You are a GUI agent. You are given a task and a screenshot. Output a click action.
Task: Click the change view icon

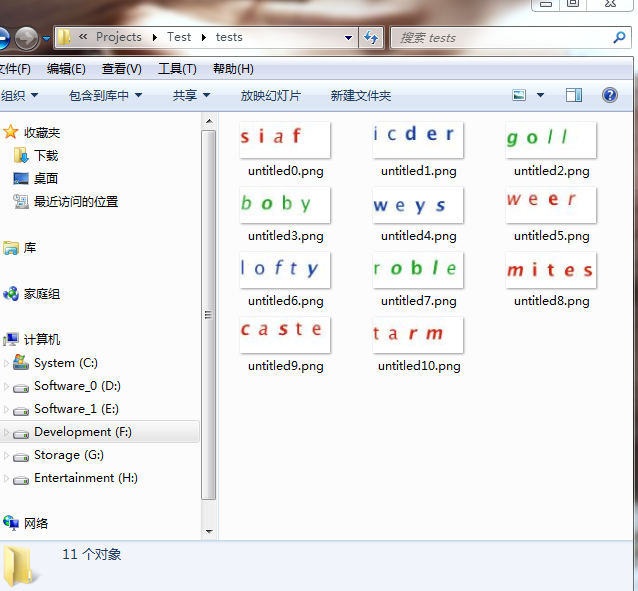(519, 95)
